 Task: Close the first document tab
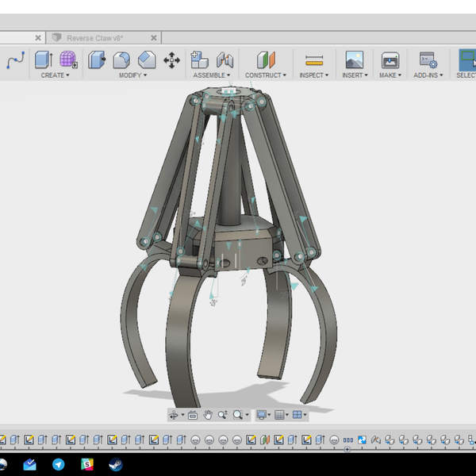click(37, 37)
